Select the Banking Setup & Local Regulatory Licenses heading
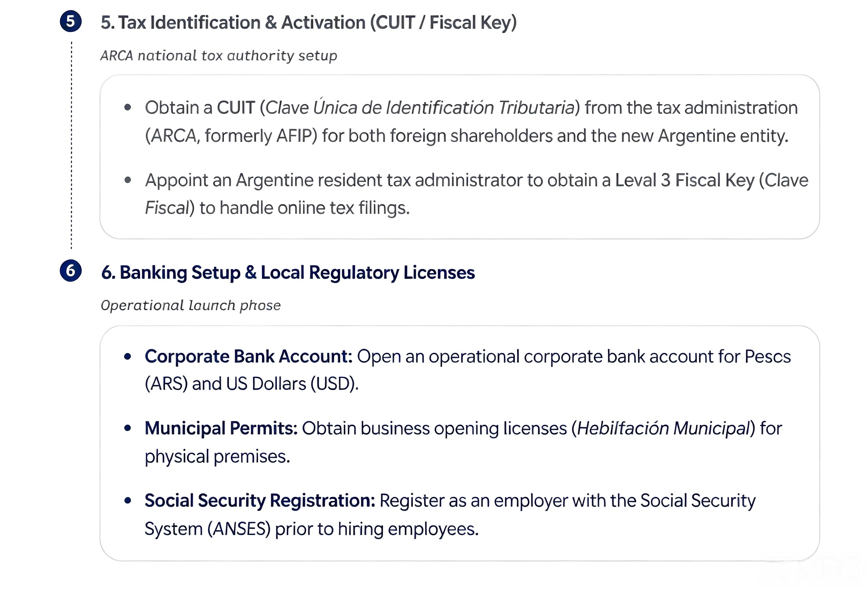 pyautogui.click(x=288, y=273)
